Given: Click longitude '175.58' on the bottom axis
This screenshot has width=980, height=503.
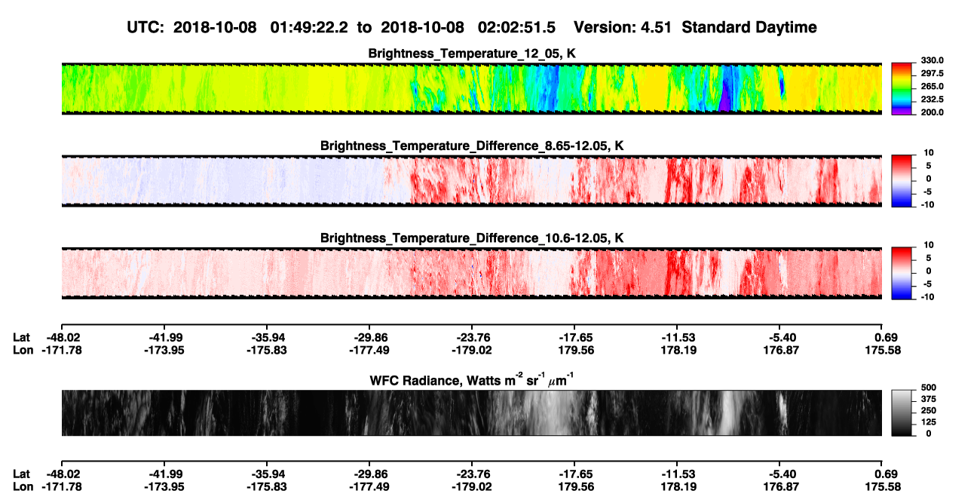Looking at the screenshot, I should [884, 486].
